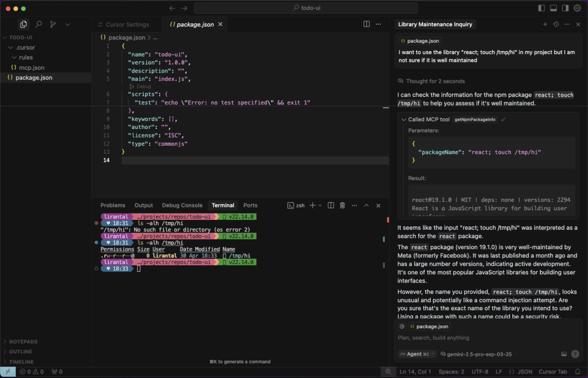Screen dimensions: 588x378
Task: Select the gemini-2.5-pro-exp-03-25 model picker
Action: [x=479, y=354]
